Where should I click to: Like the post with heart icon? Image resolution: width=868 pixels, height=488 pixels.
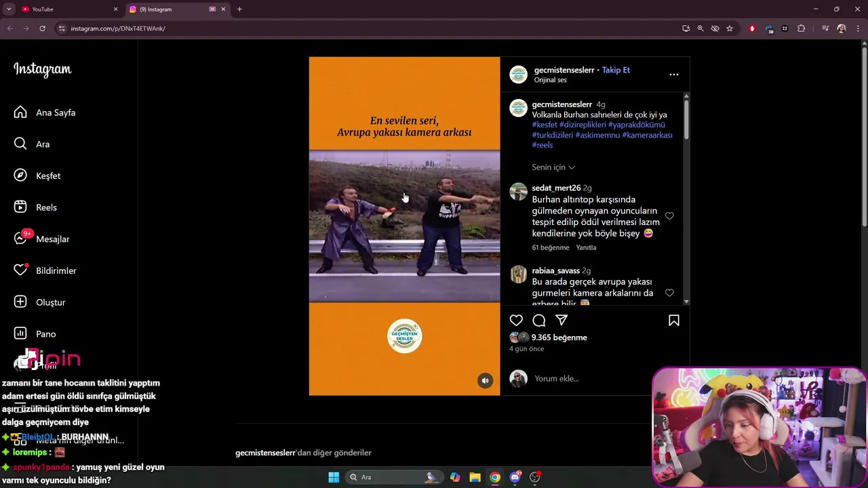[x=516, y=321]
